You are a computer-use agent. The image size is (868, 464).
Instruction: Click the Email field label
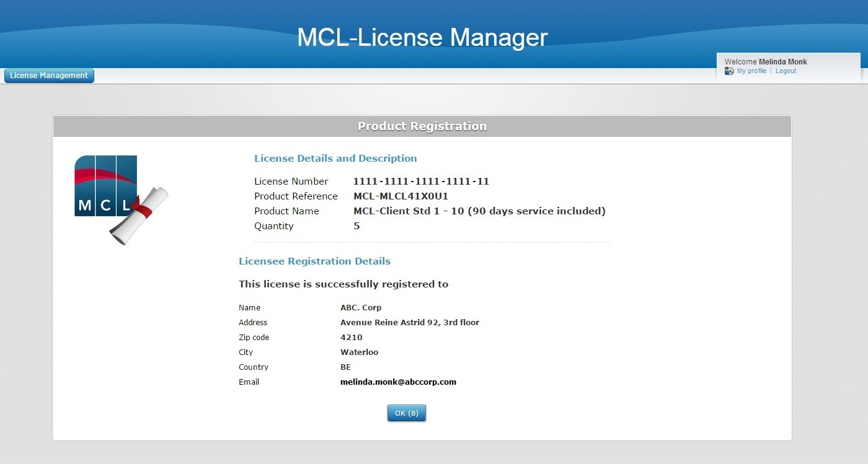249,382
